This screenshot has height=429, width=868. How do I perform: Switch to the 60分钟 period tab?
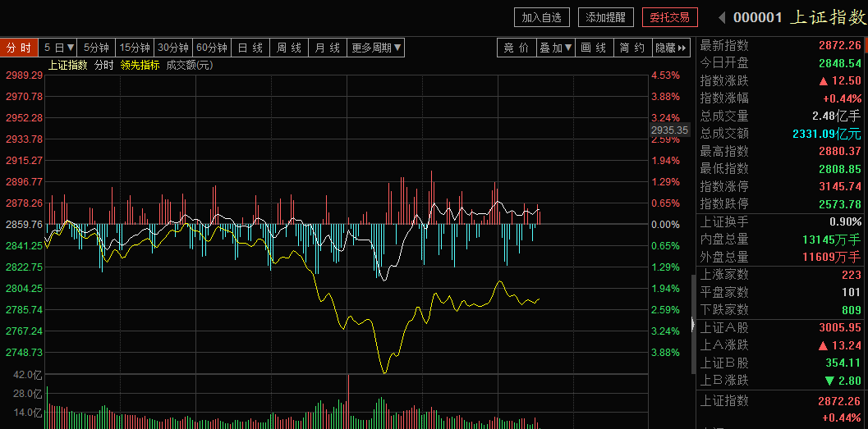point(212,48)
